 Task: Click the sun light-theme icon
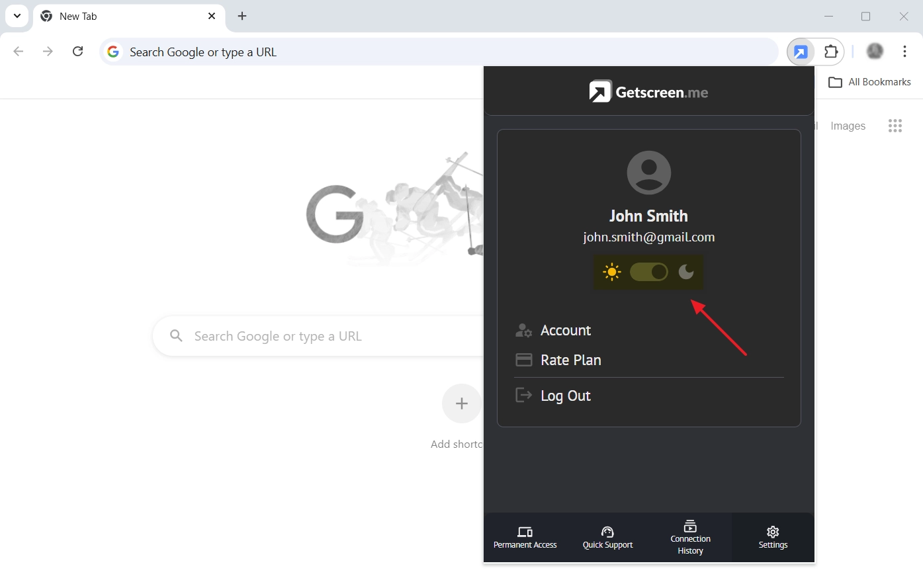click(612, 272)
